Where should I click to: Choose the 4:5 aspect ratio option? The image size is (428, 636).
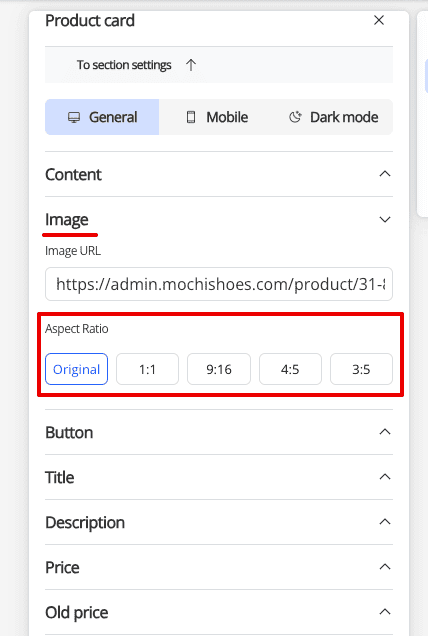(x=290, y=369)
